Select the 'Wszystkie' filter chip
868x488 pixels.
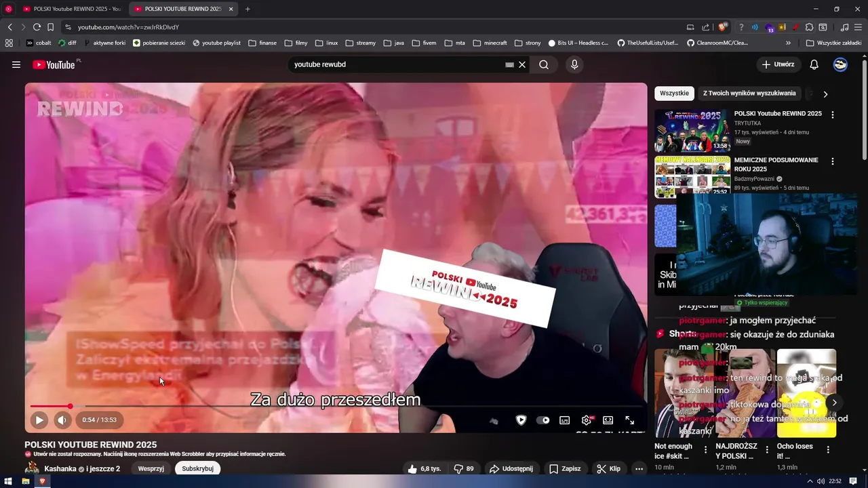click(674, 94)
